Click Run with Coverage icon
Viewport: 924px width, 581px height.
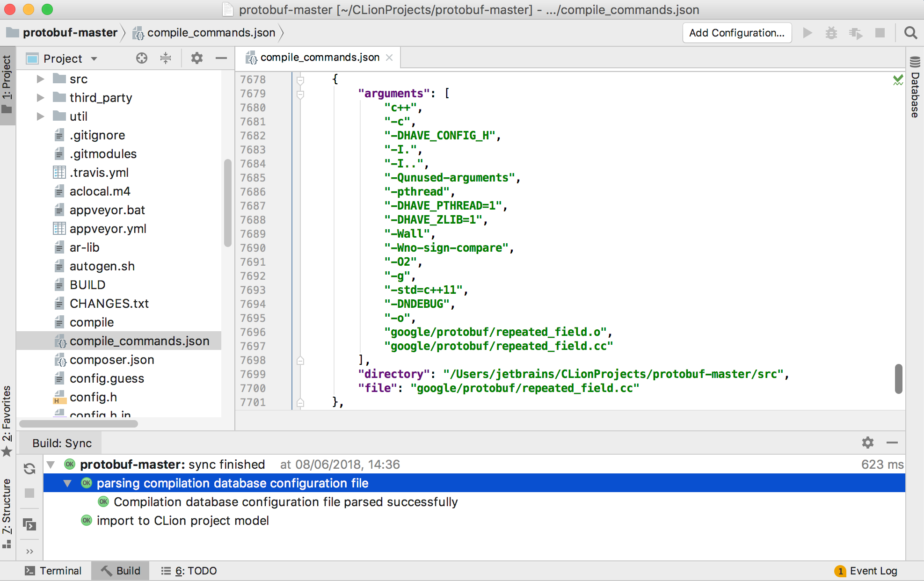tap(856, 33)
